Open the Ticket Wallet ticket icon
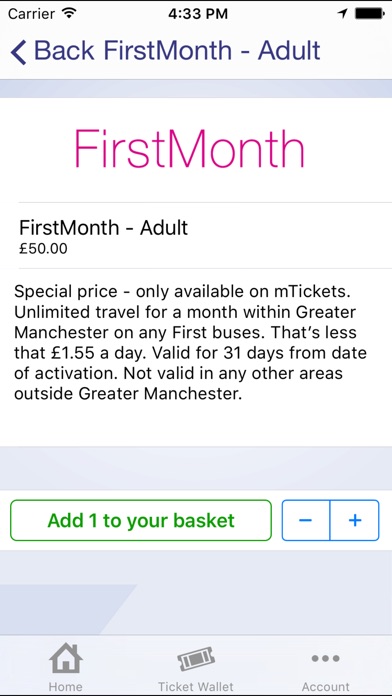The image size is (392, 696). tap(196, 658)
